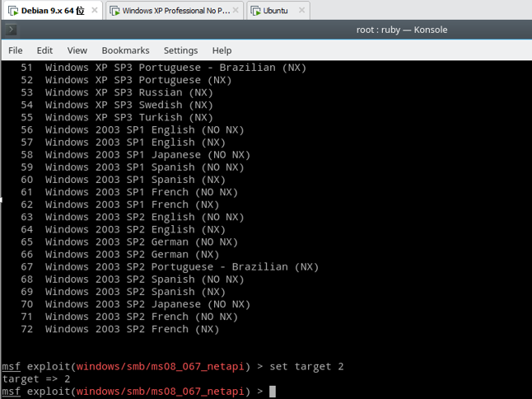
Task: Click line 51 Windows XP SP3 Portuguese - Brazilian (NX)
Action: click(x=164, y=68)
